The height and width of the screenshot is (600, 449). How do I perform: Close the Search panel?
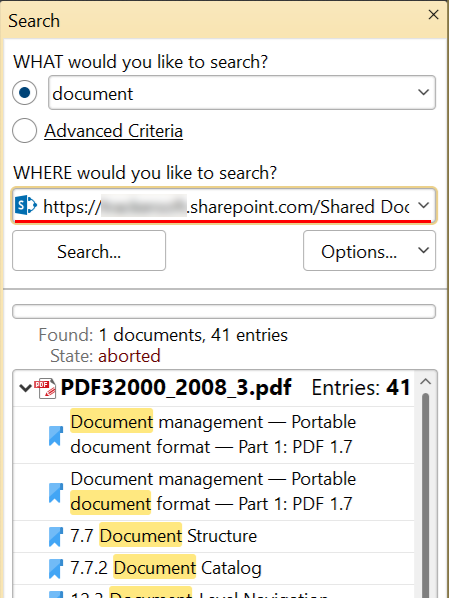(x=433, y=15)
